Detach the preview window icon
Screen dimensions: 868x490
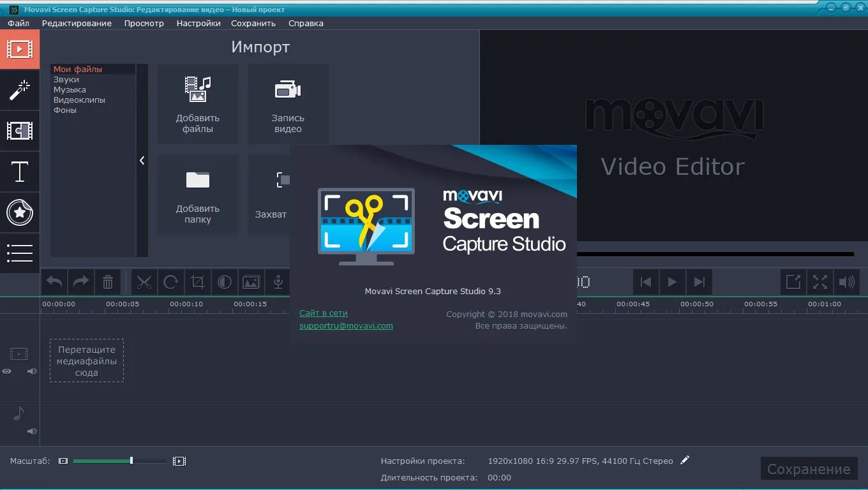click(793, 282)
